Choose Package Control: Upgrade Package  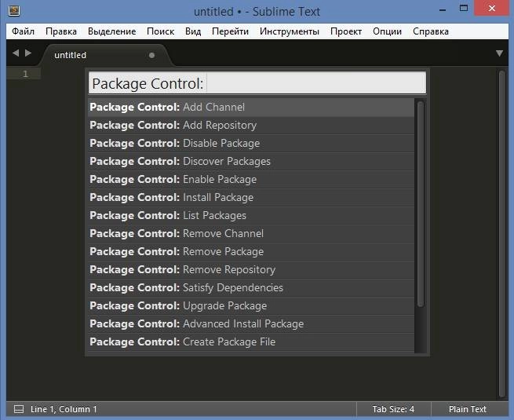point(251,305)
